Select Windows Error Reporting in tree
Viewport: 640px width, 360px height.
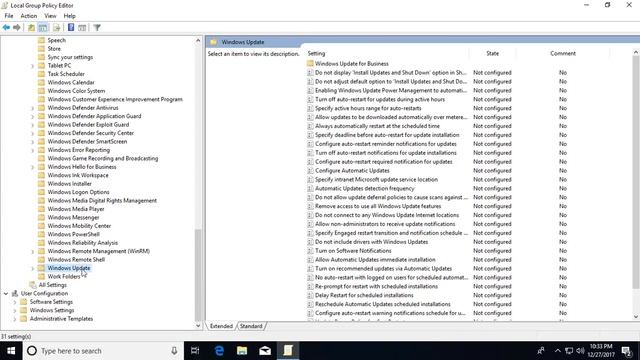click(x=79, y=150)
